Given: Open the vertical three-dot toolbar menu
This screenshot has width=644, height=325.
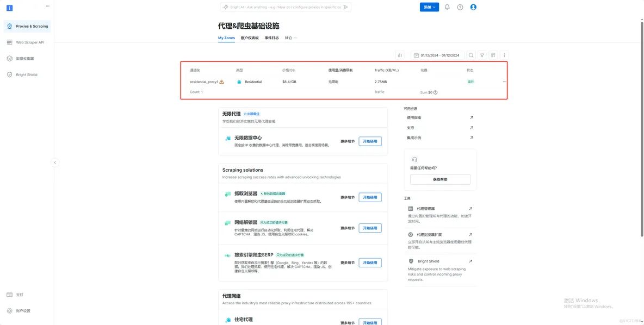Looking at the screenshot, I should [505, 55].
